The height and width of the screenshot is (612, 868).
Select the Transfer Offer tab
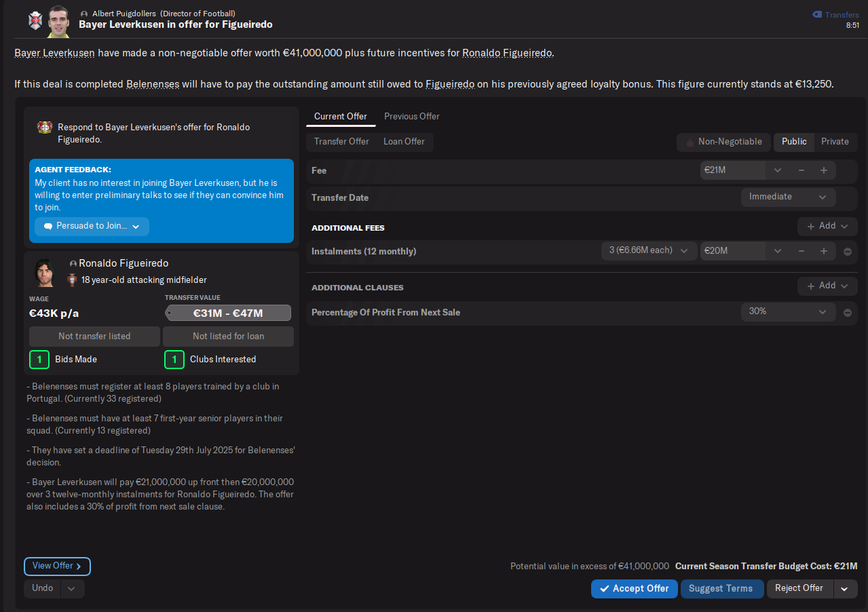pos(341,142)
